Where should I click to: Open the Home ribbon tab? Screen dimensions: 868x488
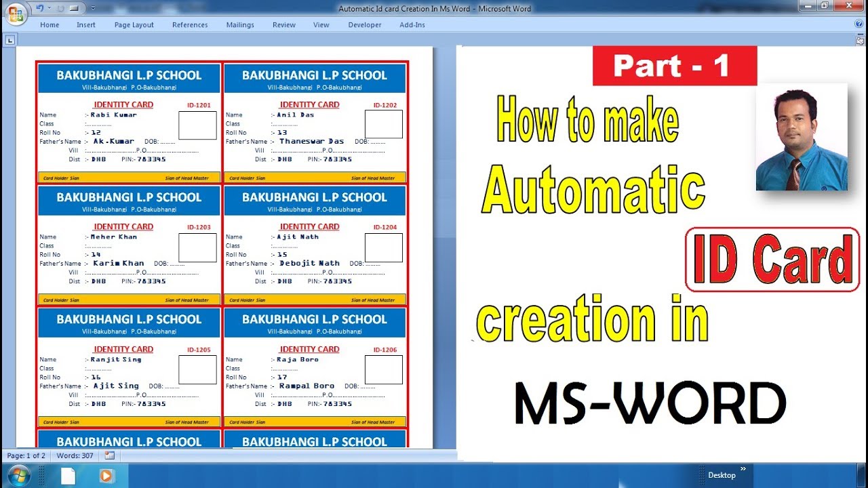(50, 25)
